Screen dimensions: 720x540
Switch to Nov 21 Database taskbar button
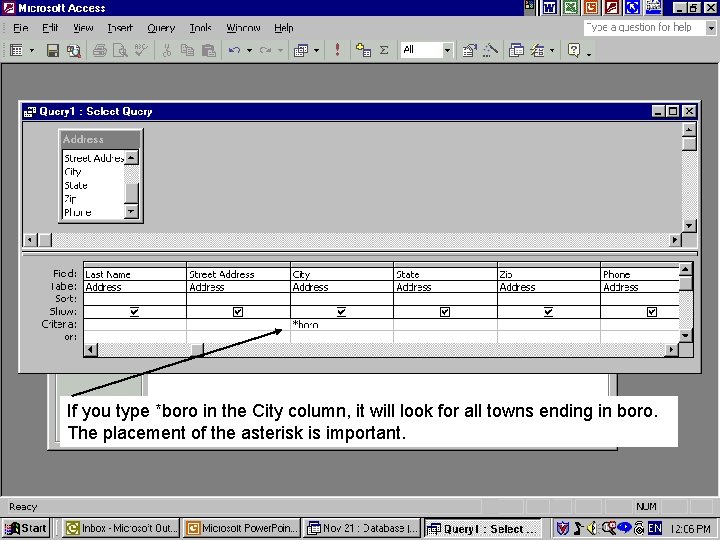(362, 528)
